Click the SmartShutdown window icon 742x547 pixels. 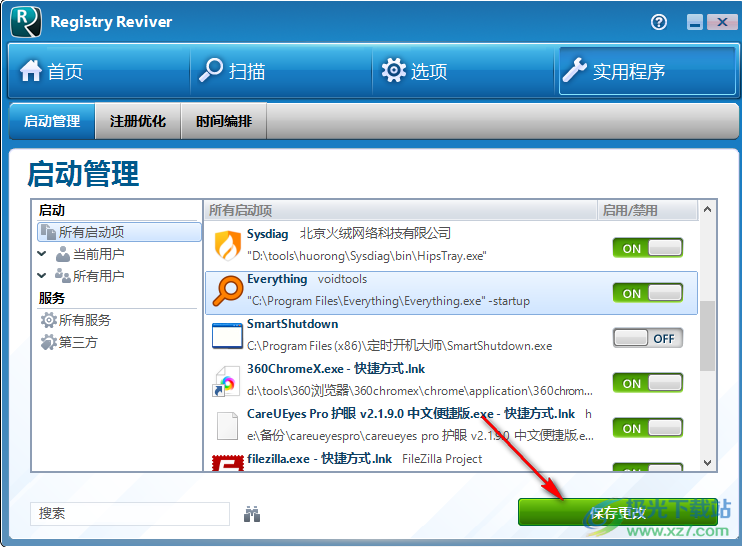coord(228,336)
